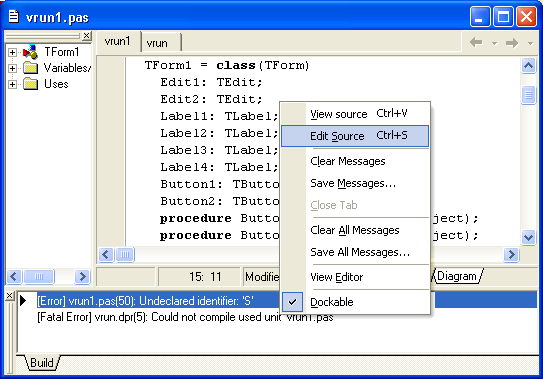543x379 pixels.
Task: Choose Edit Source from context menu
Action: [355, 136]
